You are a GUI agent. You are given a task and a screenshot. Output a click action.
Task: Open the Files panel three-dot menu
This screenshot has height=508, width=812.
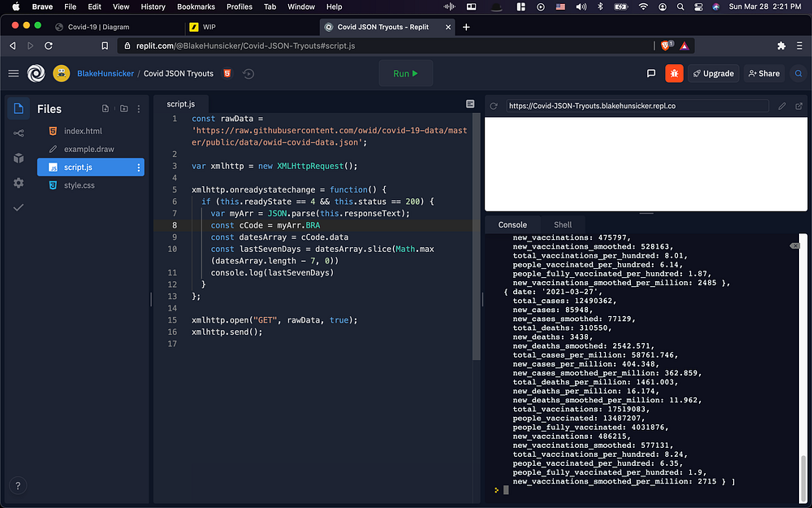pos(139,109)
